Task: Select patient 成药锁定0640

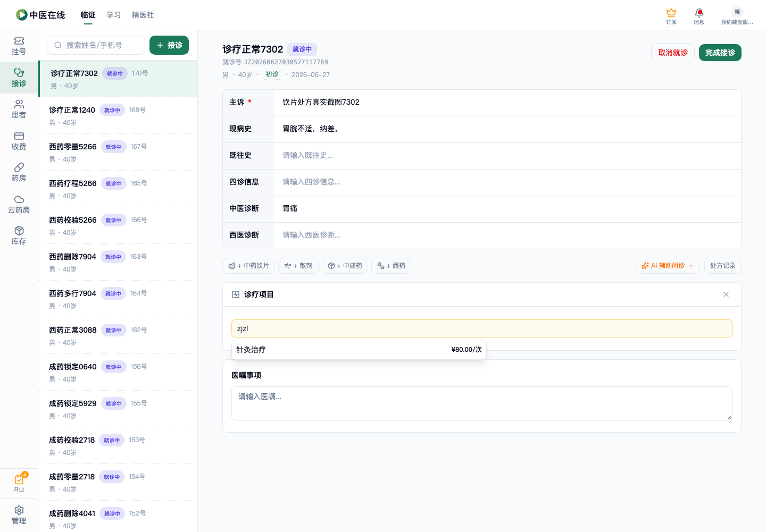Action: [118, 372]
